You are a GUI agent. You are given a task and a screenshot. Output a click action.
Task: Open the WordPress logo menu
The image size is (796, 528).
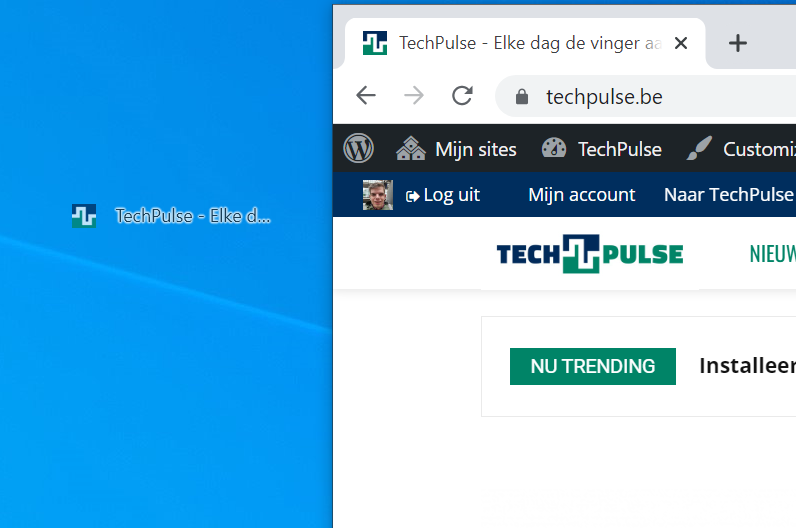coord(358,148)
